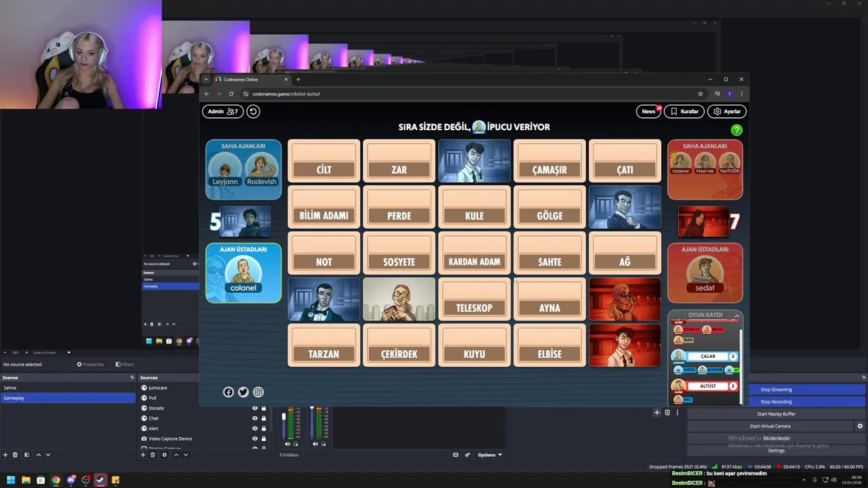Open Google Chrome from the taskbar

tap(56, 480)
